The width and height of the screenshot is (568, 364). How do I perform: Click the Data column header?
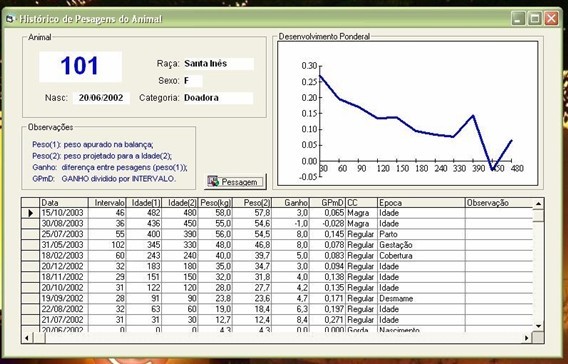(64, 202)
